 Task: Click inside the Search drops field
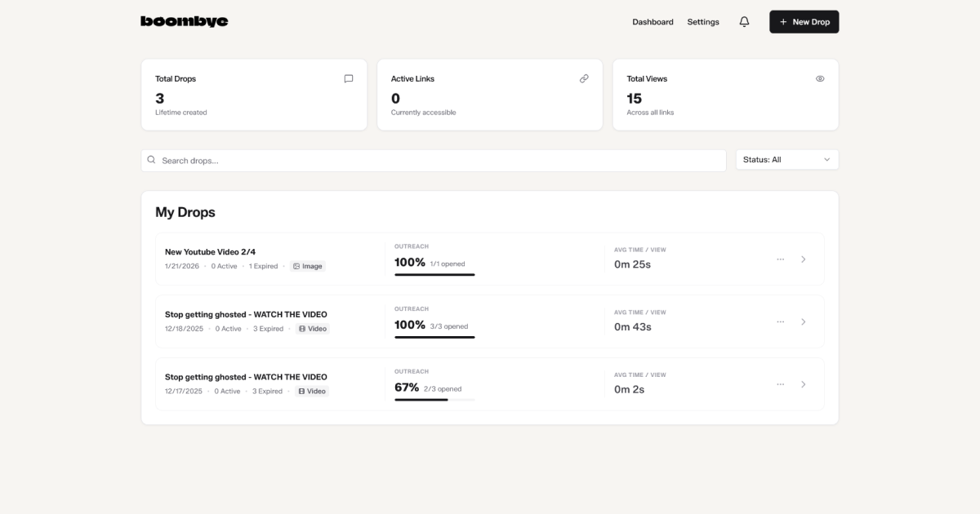coord(327,160)
